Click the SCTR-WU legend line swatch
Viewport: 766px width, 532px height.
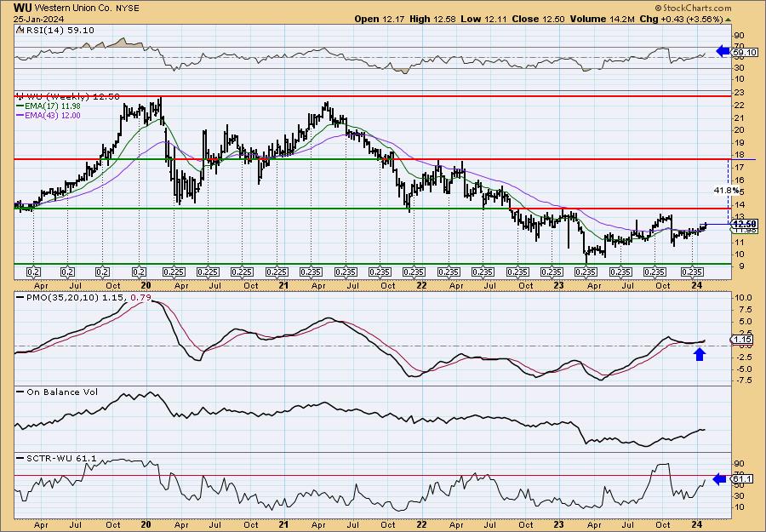pos(20,458)
